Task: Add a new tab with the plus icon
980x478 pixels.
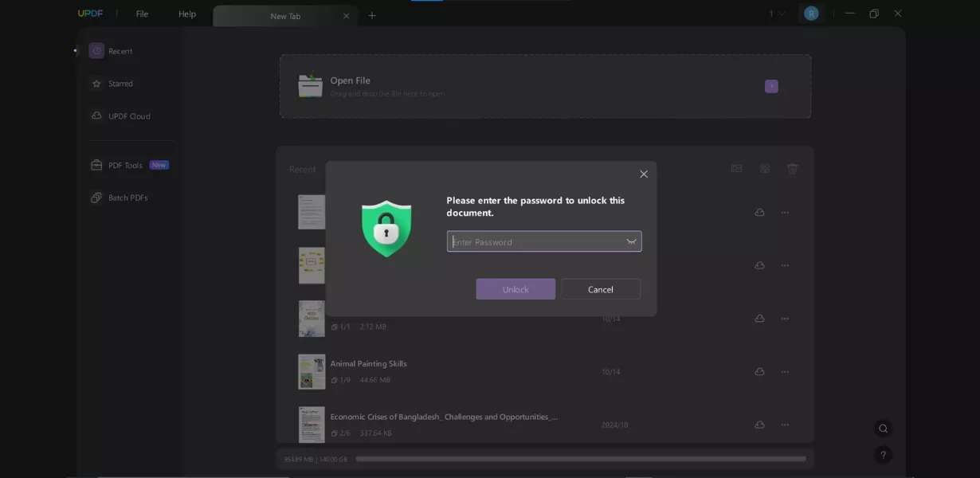Action: click(372, 15)
